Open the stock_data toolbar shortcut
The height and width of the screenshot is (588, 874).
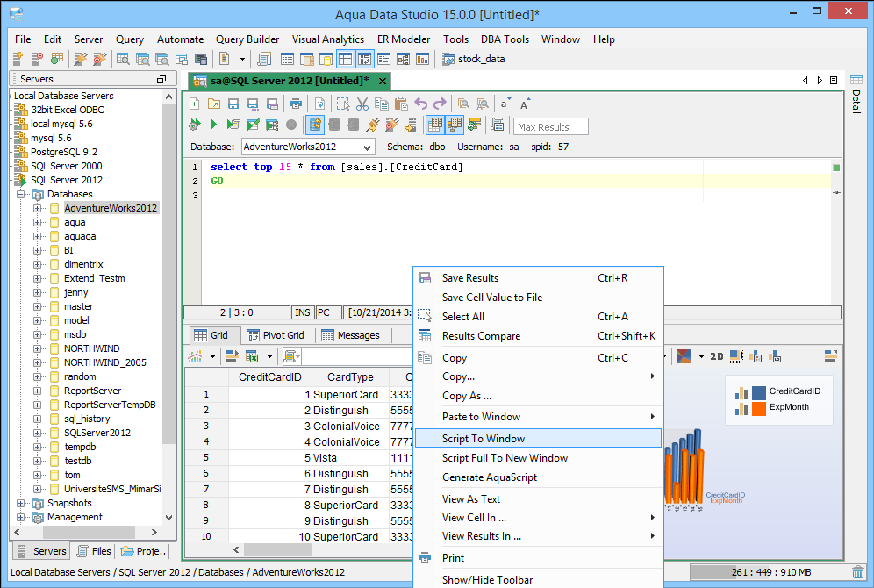473,60
